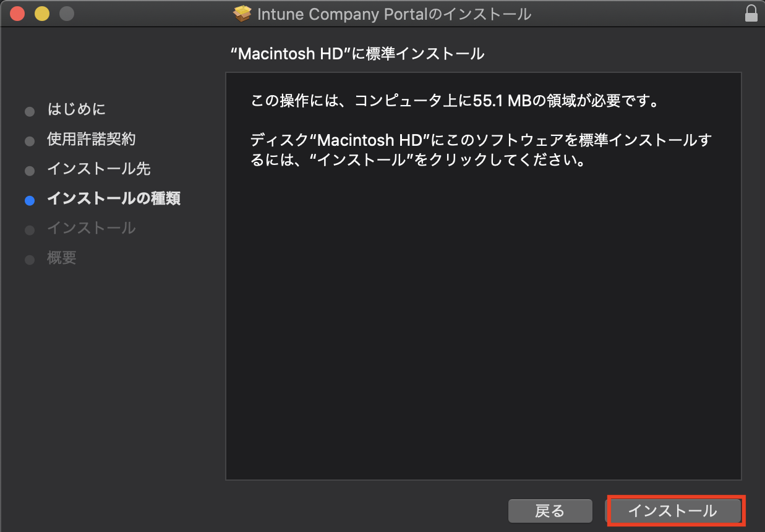765x532 pixels.
Task: Minimize the installer with yellow button
Action: tap(42, 14)
